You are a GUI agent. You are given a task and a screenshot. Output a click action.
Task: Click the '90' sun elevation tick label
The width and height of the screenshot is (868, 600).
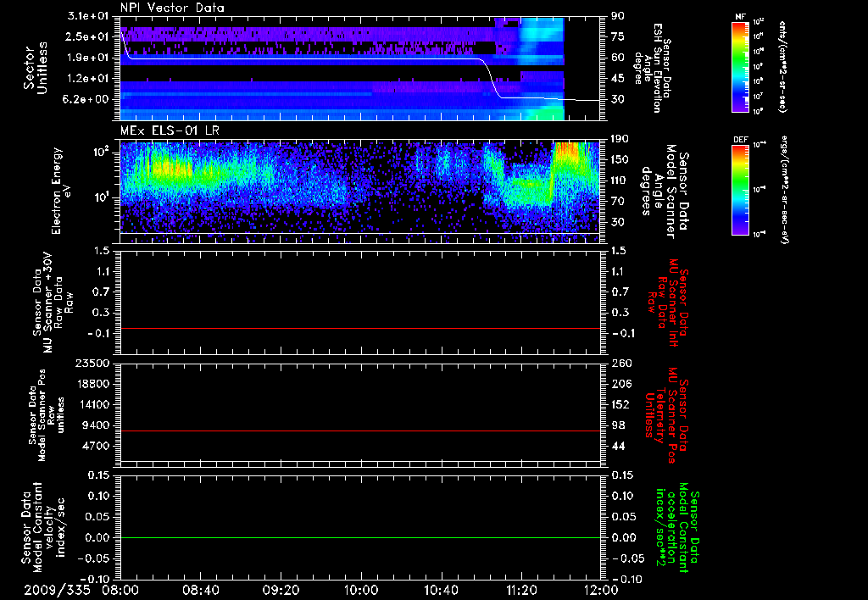click(x=618, y=16)
